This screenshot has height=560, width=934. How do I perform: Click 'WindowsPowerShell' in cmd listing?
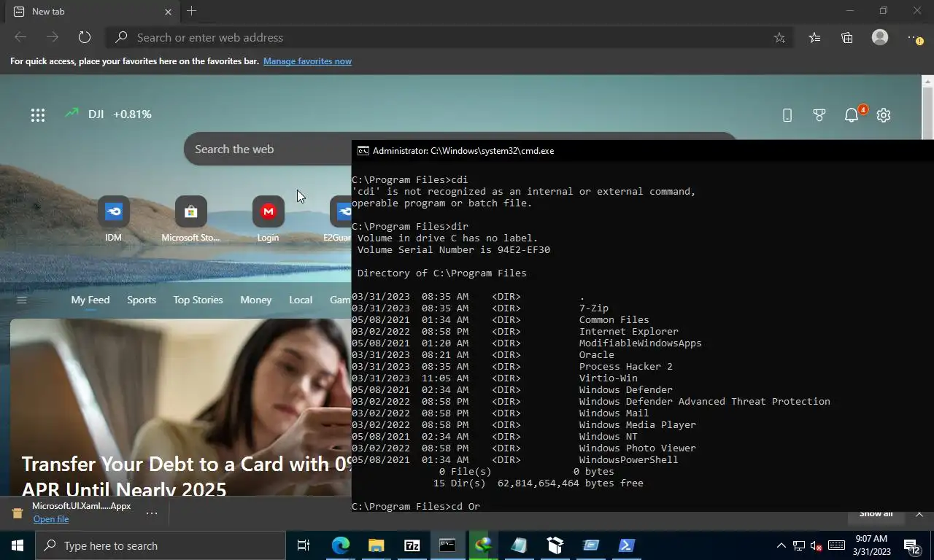[x=628, y=460]
